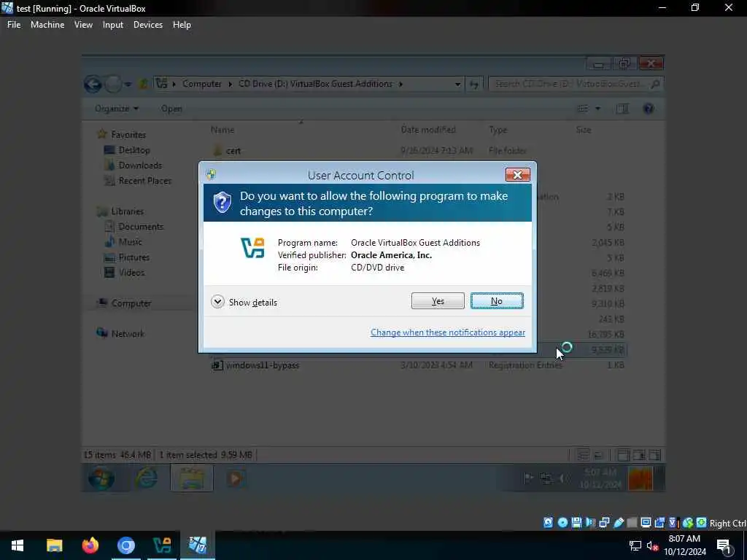
Task: Click Open in Explorer toolbar
Action: click(x=171, y=109)
